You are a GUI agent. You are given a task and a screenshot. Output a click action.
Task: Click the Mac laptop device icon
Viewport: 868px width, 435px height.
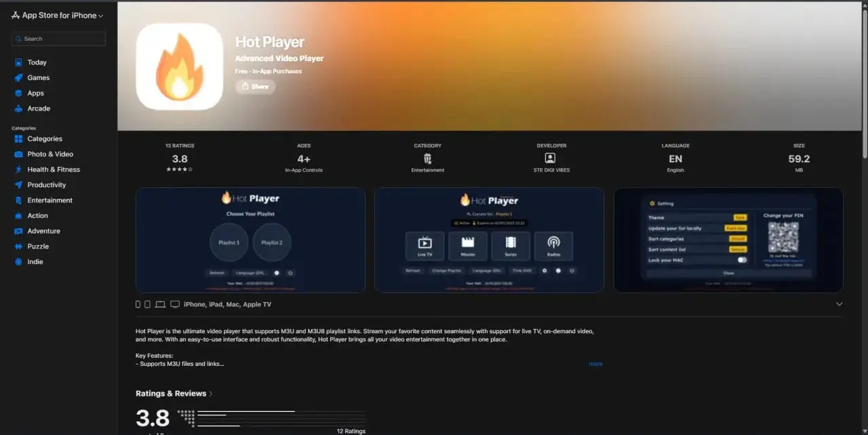(x=160, y=305)
